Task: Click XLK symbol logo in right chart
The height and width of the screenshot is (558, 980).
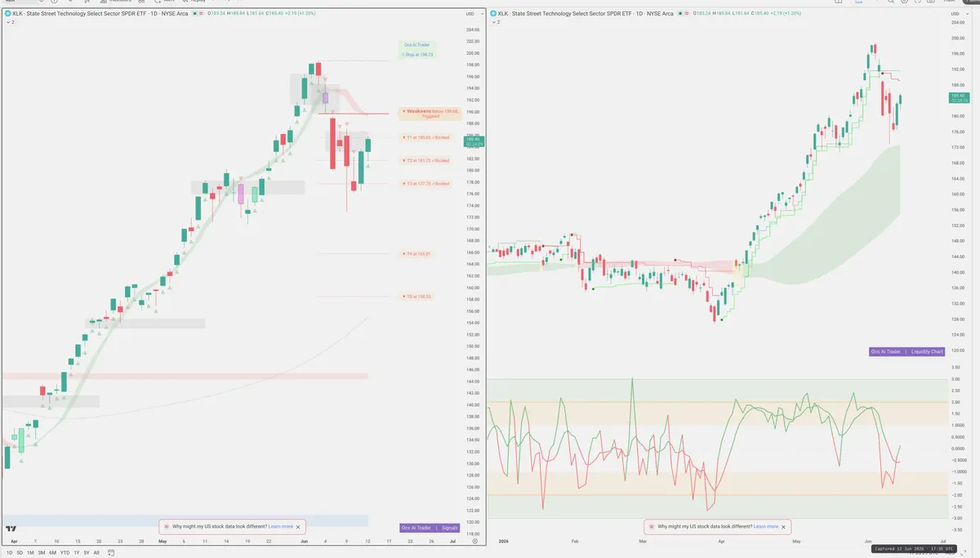Action: 492,14
